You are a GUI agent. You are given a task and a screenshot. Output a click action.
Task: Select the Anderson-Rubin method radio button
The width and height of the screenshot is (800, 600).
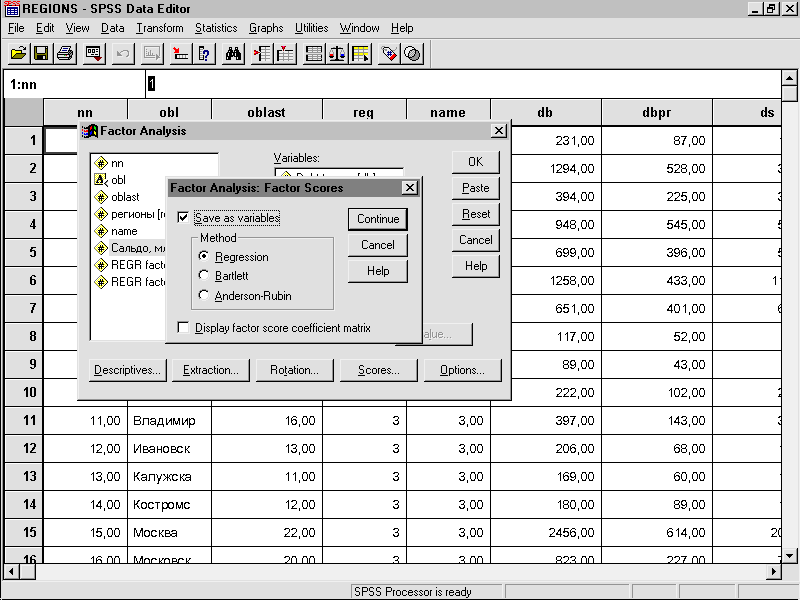tap(204, 295)
